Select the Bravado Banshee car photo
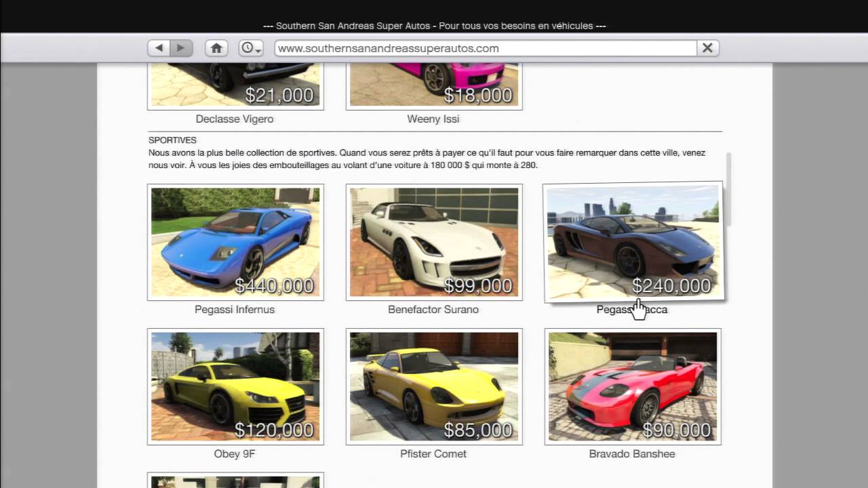 click(x=633, y=386)
